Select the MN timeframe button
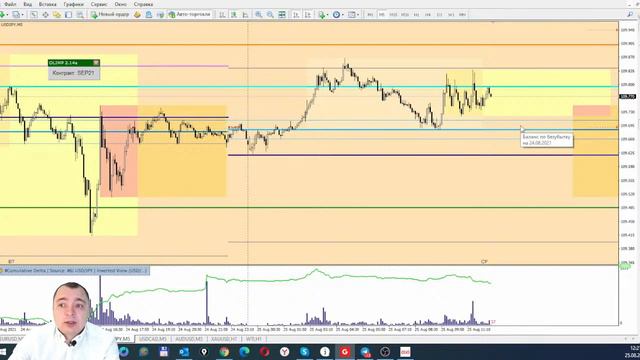The image size is (640, 360). [x=462, y=15]
